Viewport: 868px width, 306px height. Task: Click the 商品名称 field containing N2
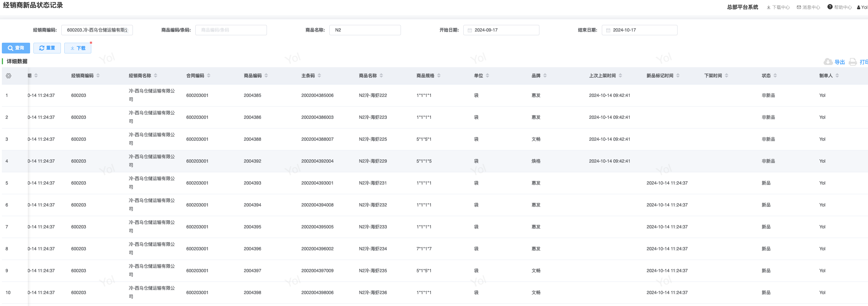pos(365,30)
